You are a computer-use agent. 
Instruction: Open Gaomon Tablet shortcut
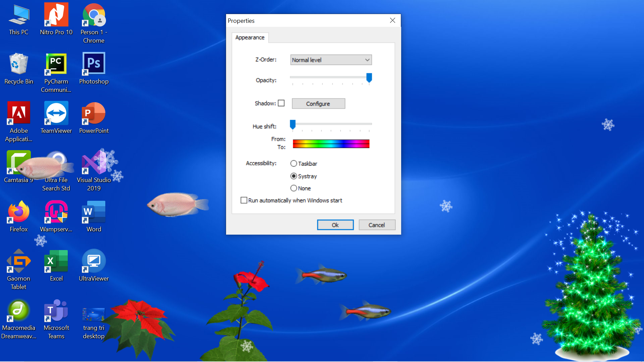pyautogui.click(x=19, y=270)
